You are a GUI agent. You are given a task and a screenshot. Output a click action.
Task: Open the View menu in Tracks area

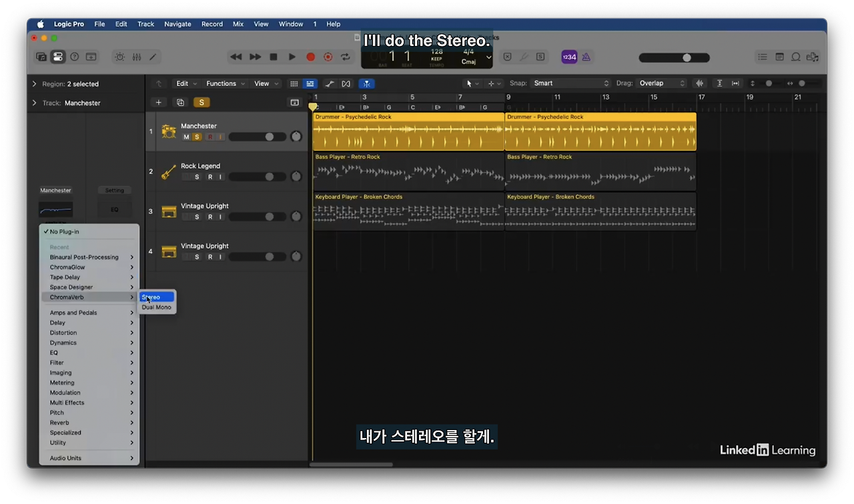tap(266, 83)
